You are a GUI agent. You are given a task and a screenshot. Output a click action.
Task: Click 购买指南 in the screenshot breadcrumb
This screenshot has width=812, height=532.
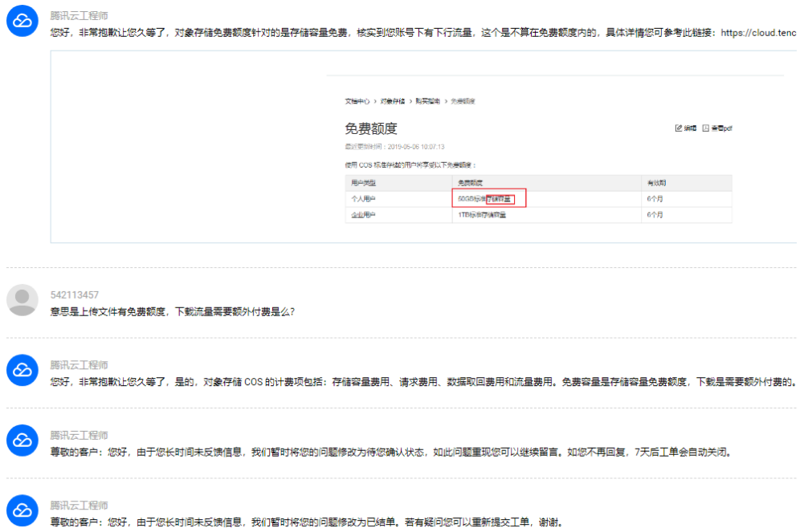[x=428, y=101]
